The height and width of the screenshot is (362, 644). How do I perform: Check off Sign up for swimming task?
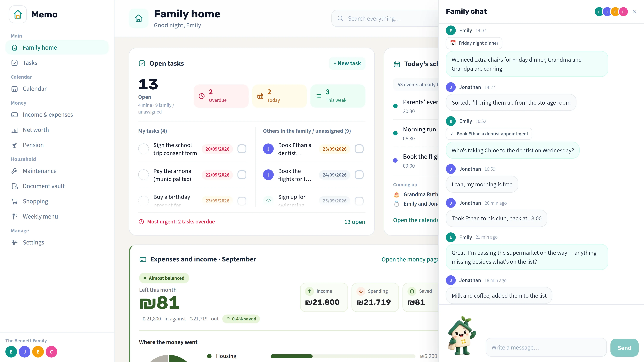point(359,201)
